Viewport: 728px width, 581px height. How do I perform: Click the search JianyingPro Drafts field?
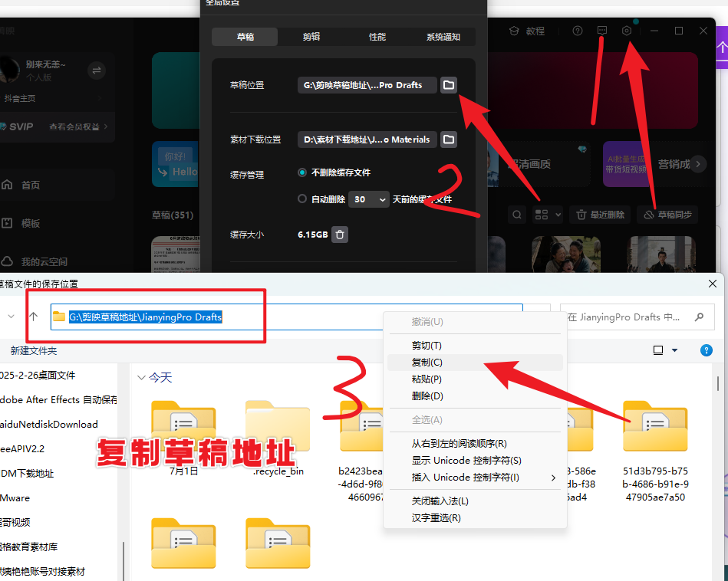point(628,317)
